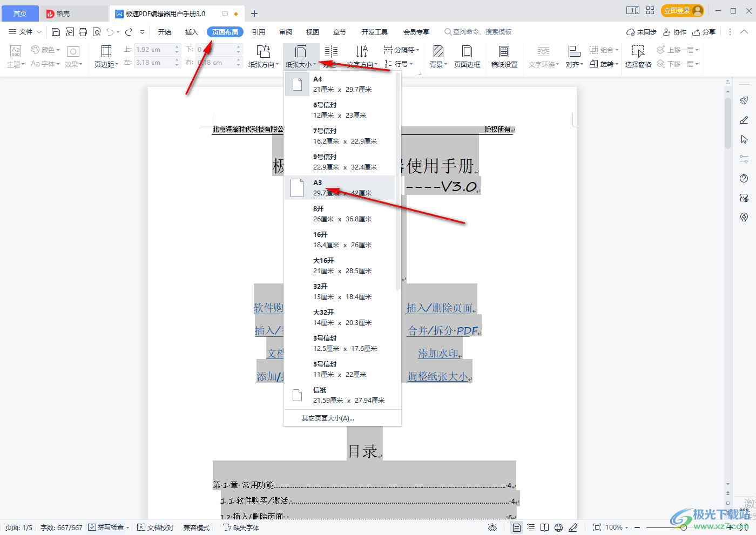
Task: Click the eye protection icon in status bar
Action: click(492, 527)
